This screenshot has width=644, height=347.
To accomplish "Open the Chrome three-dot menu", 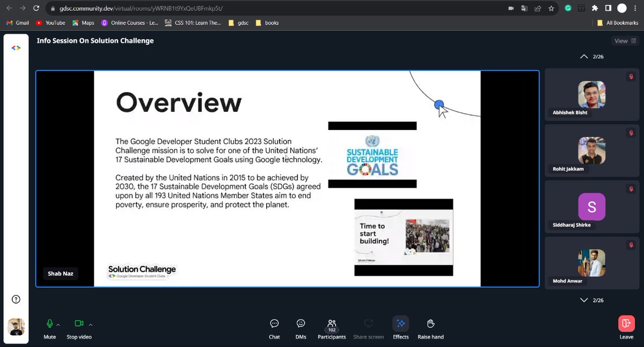I will coord(635,8).
